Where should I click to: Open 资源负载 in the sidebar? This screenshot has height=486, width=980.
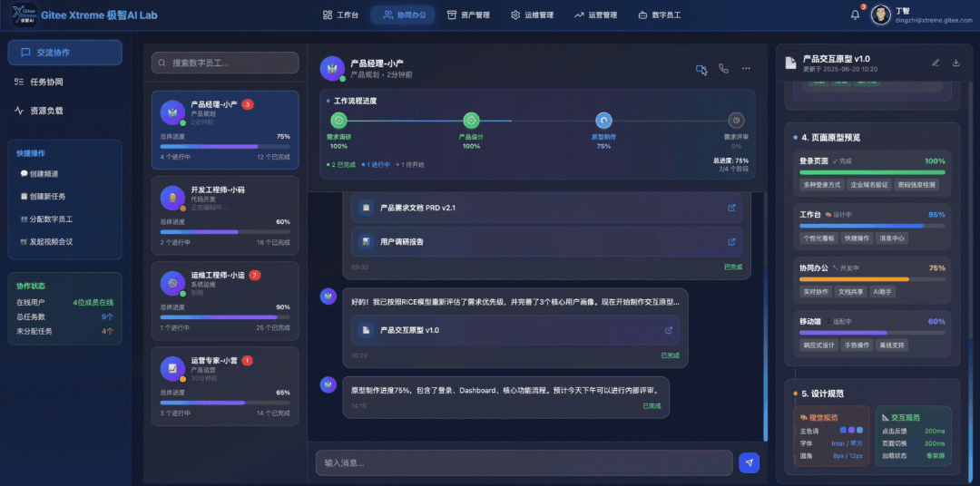65,111
